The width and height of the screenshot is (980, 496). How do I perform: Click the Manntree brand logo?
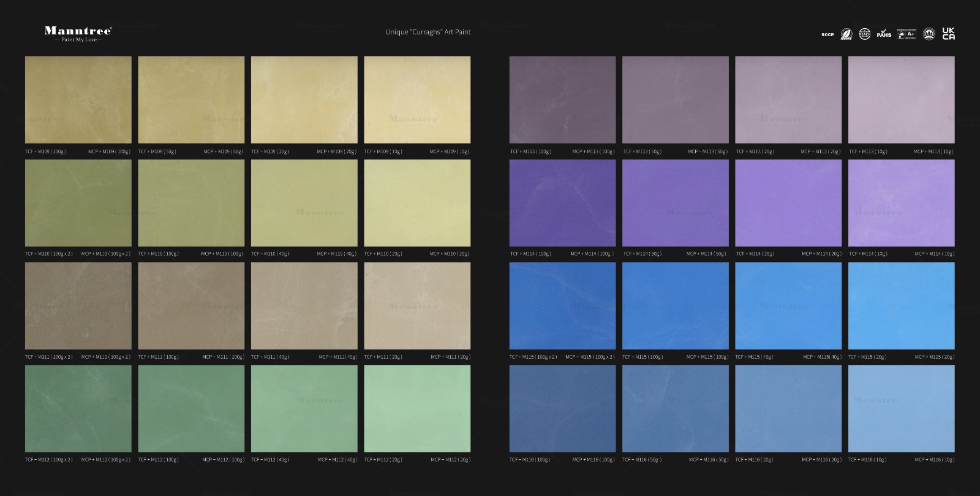coord(78,34)
